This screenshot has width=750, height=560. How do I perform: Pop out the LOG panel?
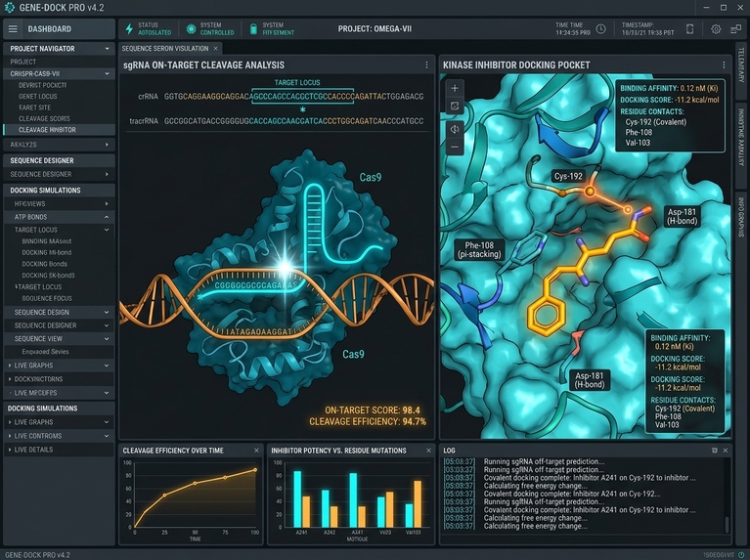coord(714,451)
